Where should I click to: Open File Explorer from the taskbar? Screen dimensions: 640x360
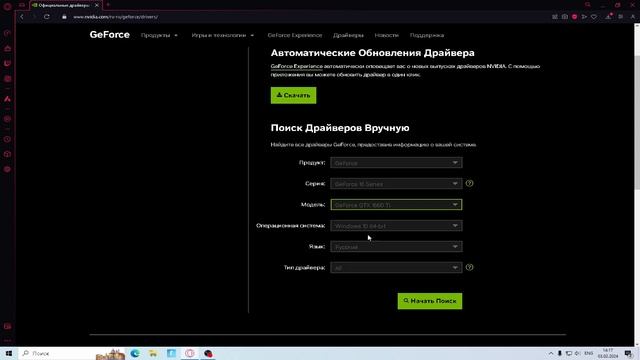tap(153, 353)
